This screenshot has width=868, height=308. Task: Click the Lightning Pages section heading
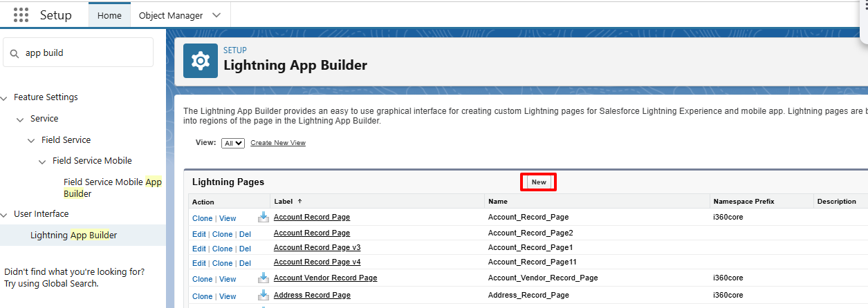coord(228,182)
